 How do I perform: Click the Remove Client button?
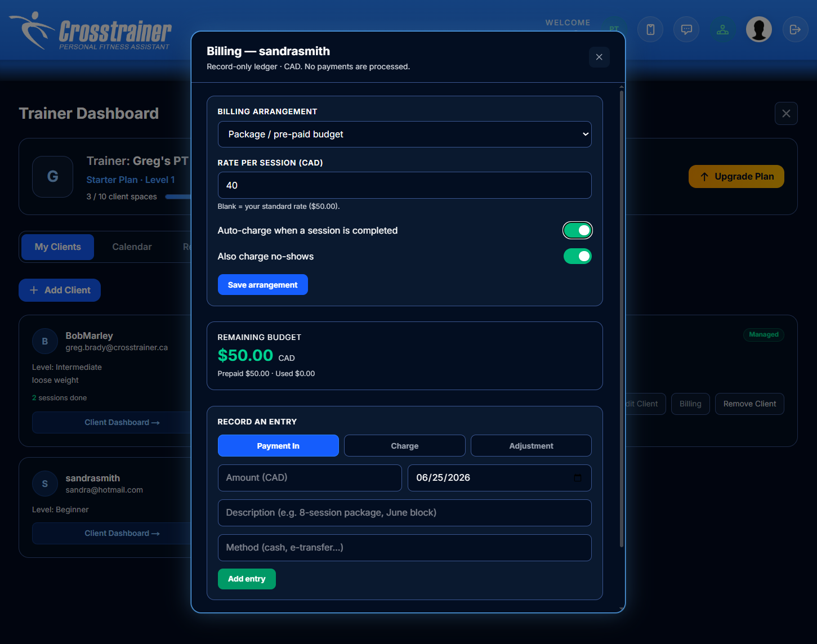[749, 404]
